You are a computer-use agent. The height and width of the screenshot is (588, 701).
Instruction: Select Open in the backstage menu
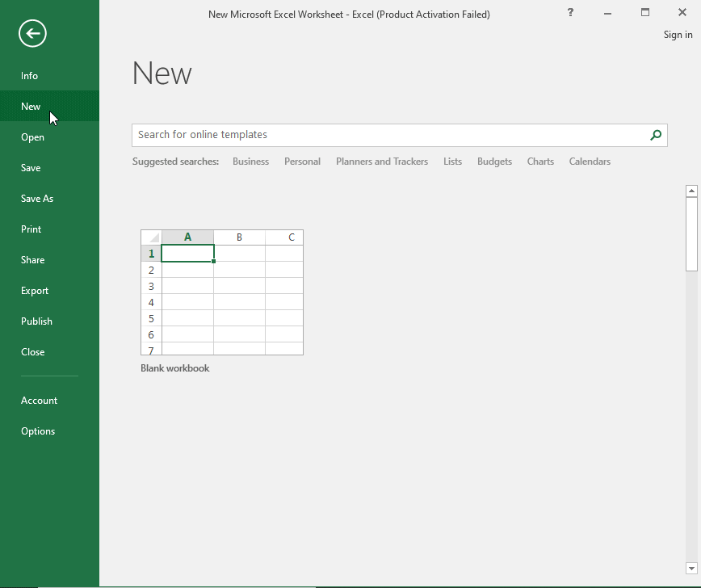(33, 137)
